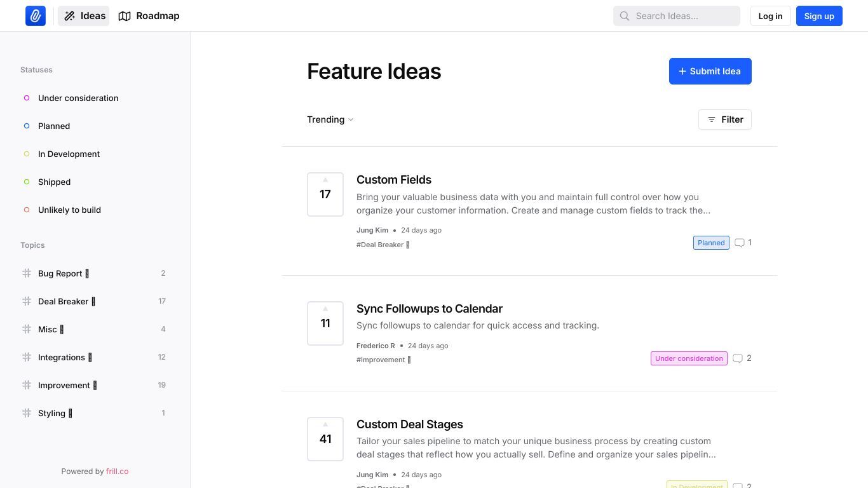The height and width of the screenshot is (488, 868).
Task: Open comments on Custom Fields idea
Action: click(x=743, y=243)
